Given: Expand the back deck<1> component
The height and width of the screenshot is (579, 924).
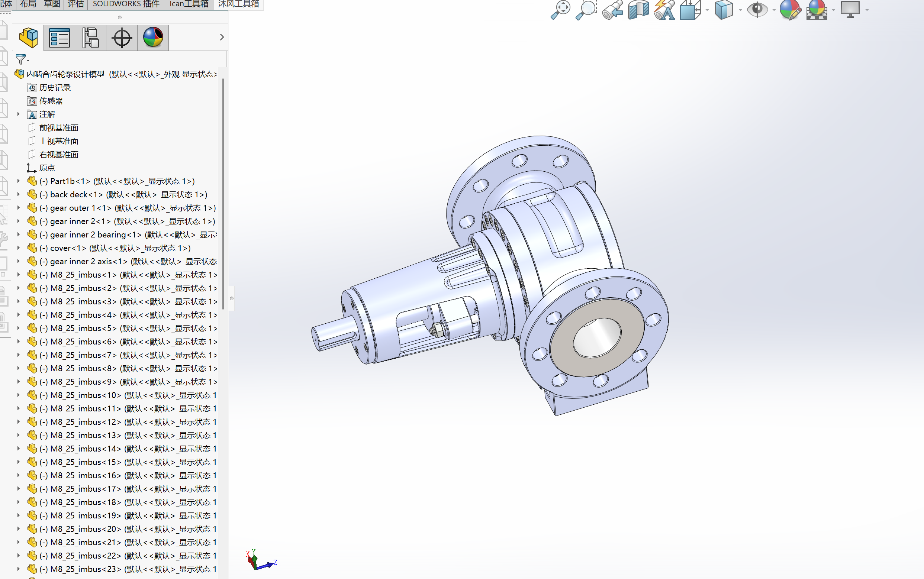Looking at the screenshot, I should 18,194.
